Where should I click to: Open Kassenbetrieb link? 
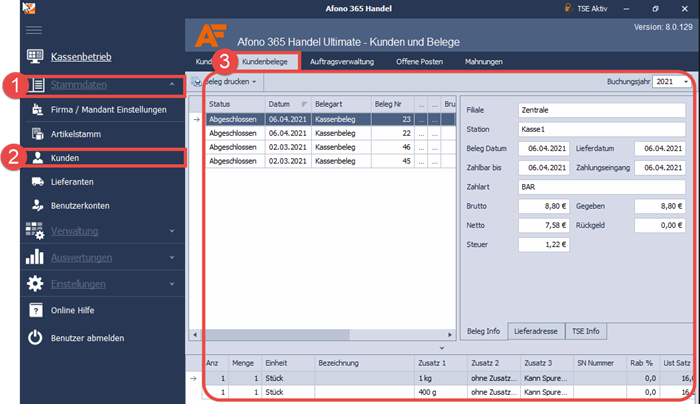(81, 57)
